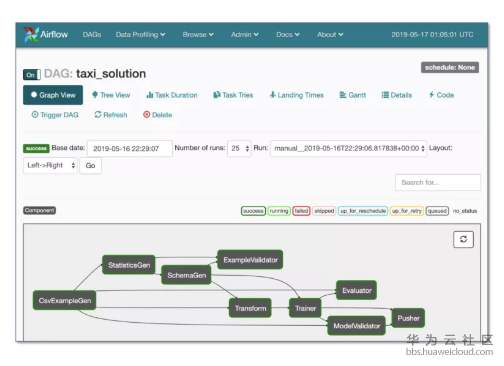Click the Airflow pinwheel logo
Screen dimensions: 504x366
[x=31, y=34]
